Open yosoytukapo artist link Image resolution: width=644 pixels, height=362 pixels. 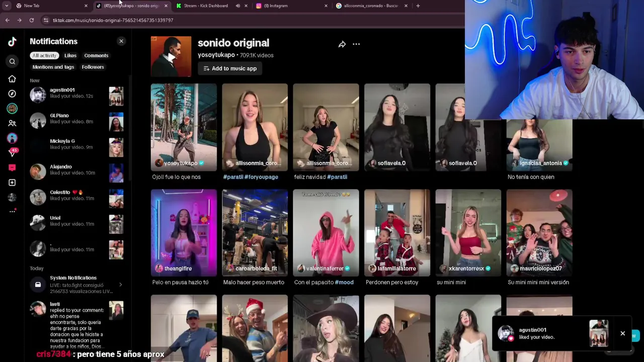point(216,55)
